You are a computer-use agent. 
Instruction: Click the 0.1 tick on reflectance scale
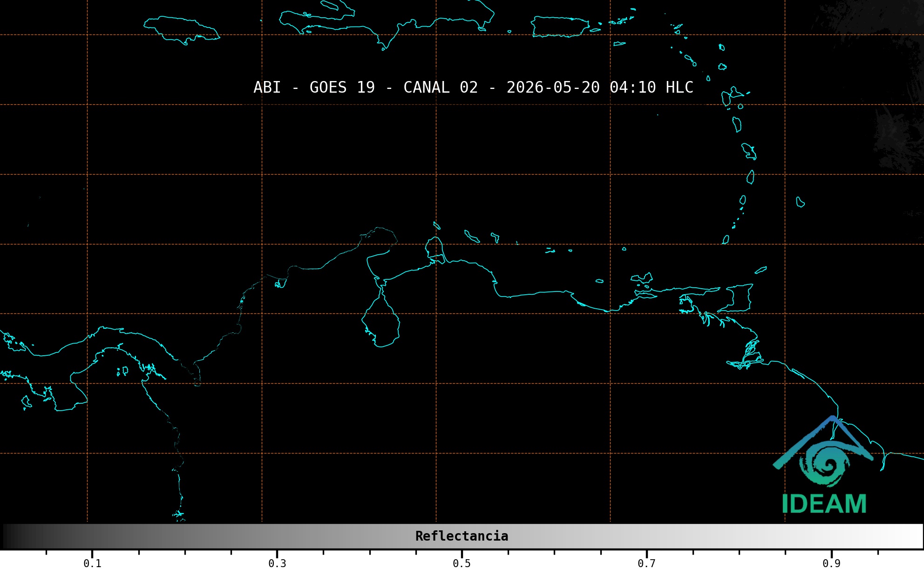(x=92, y=553)
